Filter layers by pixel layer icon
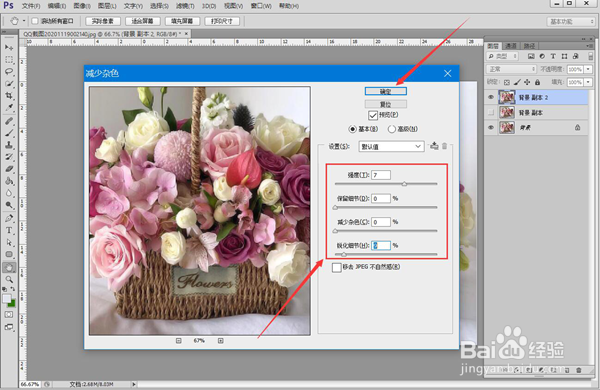This screenshot has height=390, width=600. pyautogui.click(x=531, y=56)
